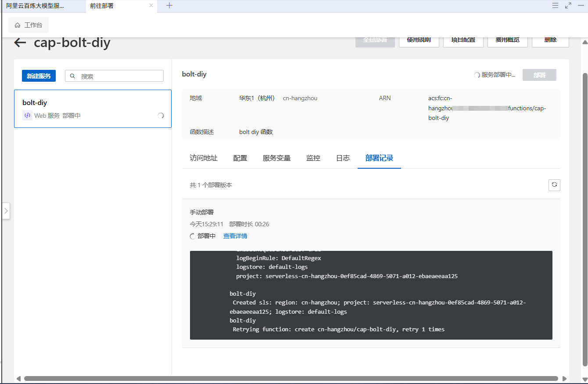Click the back arrow beside cap-bolt-diy
This screenshot has width=588, height=384.
point(20,43)
